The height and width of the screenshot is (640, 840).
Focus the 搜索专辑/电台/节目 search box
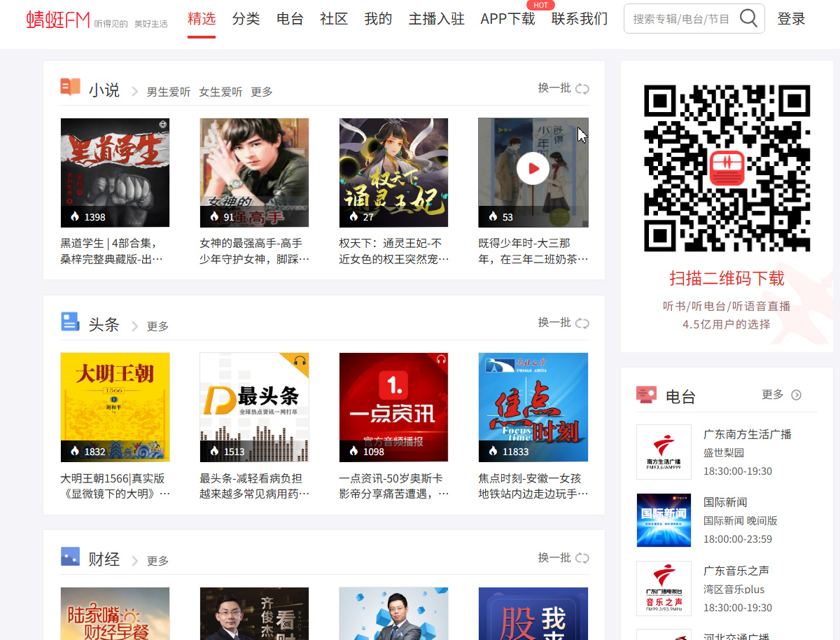(x=680, y=19)
